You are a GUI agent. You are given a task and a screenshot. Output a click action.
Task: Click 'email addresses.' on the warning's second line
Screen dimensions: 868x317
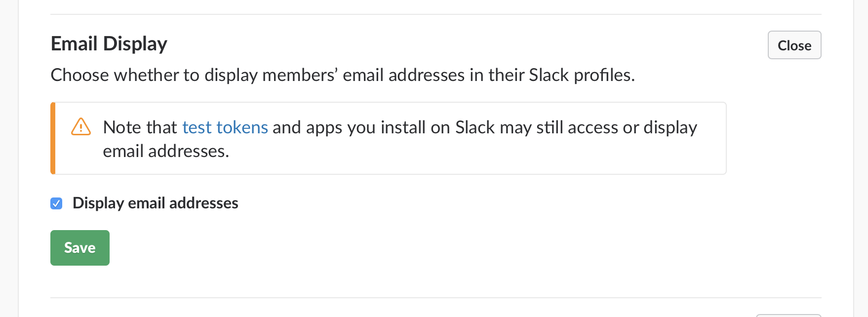[x=166, y=151]
